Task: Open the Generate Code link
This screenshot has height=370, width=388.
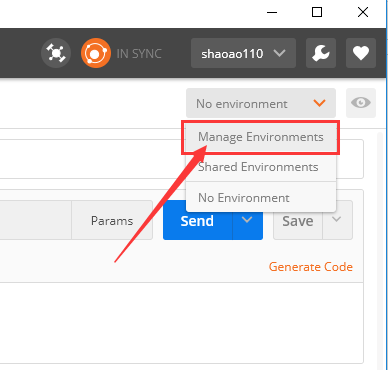Action: point(311,267)
